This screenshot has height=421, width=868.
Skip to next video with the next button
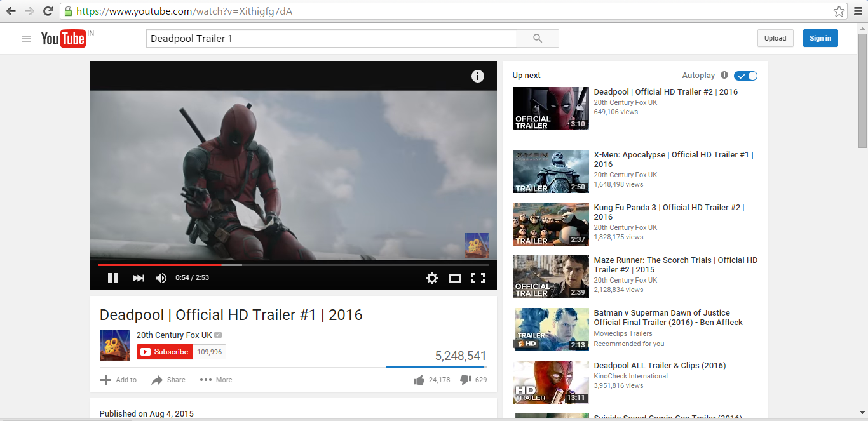coord(138,278)
